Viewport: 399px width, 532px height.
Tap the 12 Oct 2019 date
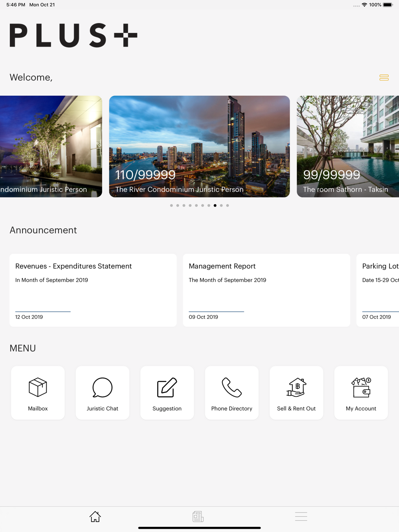point(29,317)
